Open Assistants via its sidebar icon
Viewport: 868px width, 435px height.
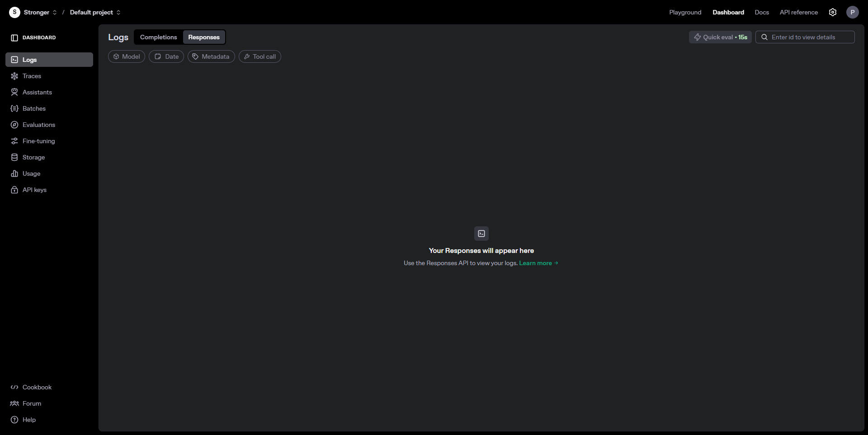coord(14,92)
